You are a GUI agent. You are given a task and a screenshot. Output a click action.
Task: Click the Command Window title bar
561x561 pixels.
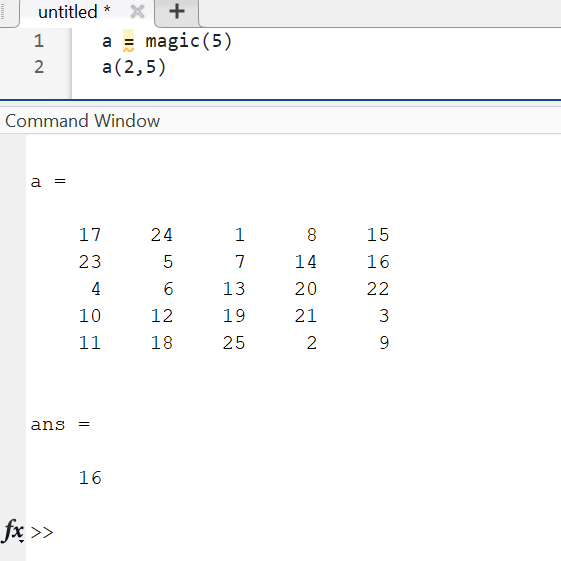[280, 121]
